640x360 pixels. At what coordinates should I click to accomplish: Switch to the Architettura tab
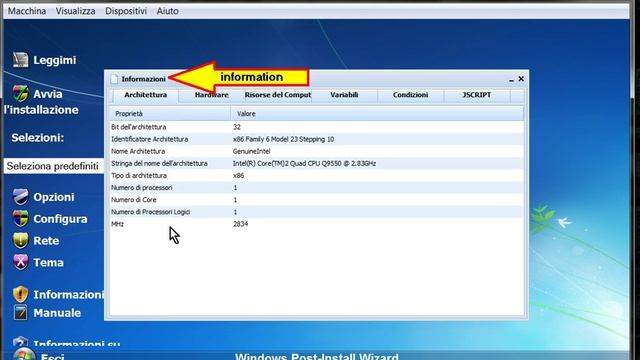[146, 95]
